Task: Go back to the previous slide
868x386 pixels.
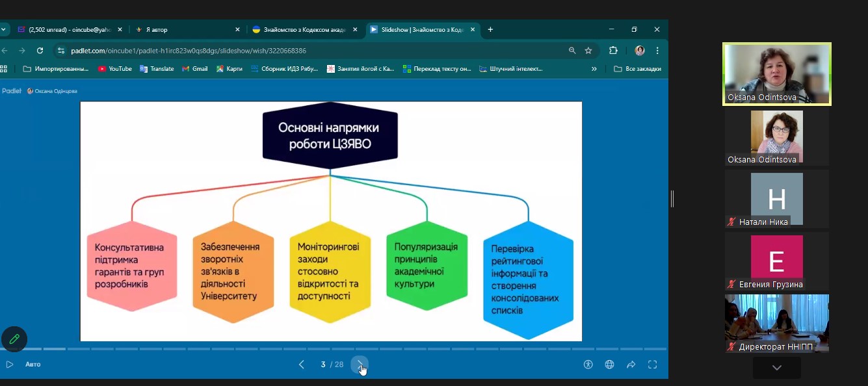Action: pyautogui.click(x=302, y=365)
